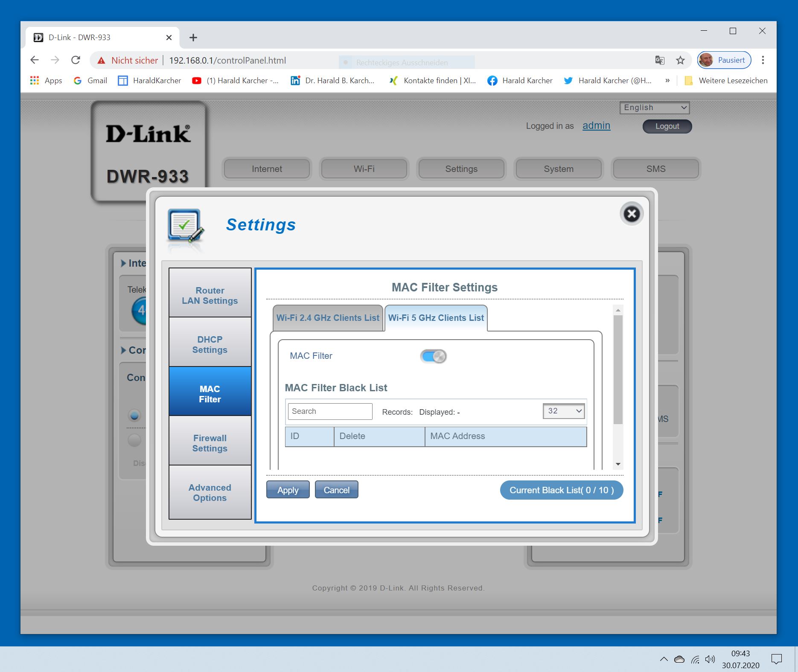Open Advanced Options section
This screenshot has height=672, width=798.
coord(210,492)
